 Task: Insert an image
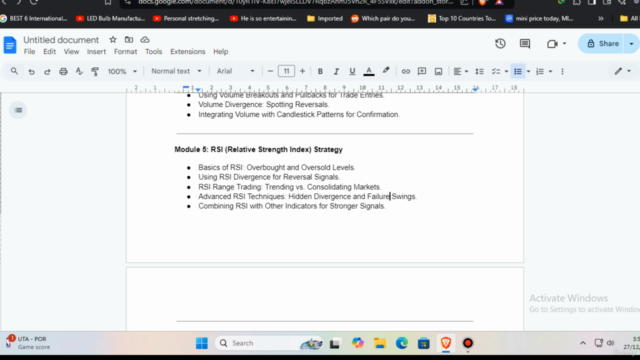point(438,71)
